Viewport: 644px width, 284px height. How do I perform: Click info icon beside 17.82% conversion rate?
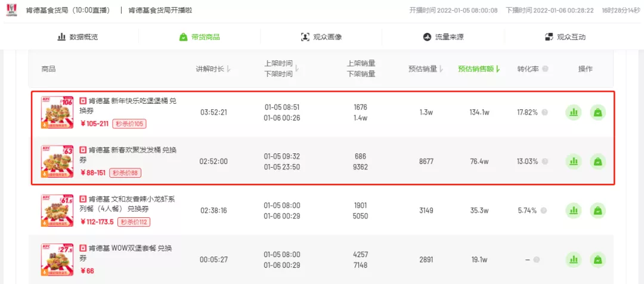[544, 113]
